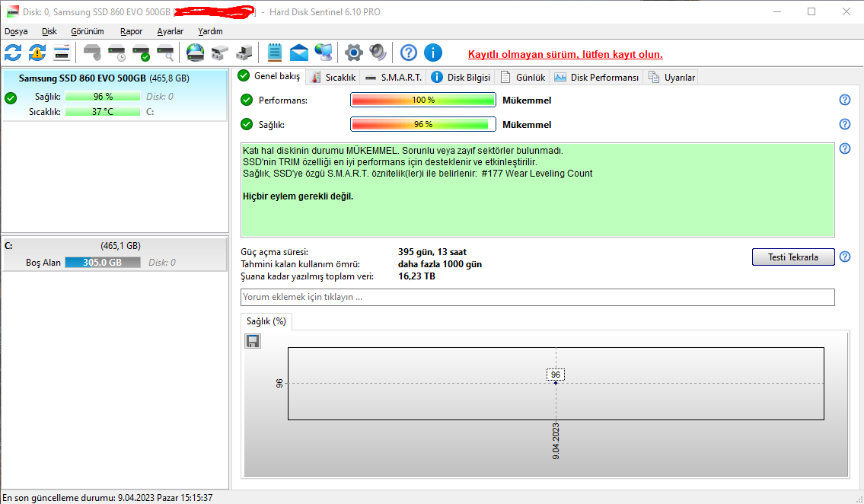Click the comment input field
Image resolution: width=864 pixels, height=504 pixels.
(537, 297)
